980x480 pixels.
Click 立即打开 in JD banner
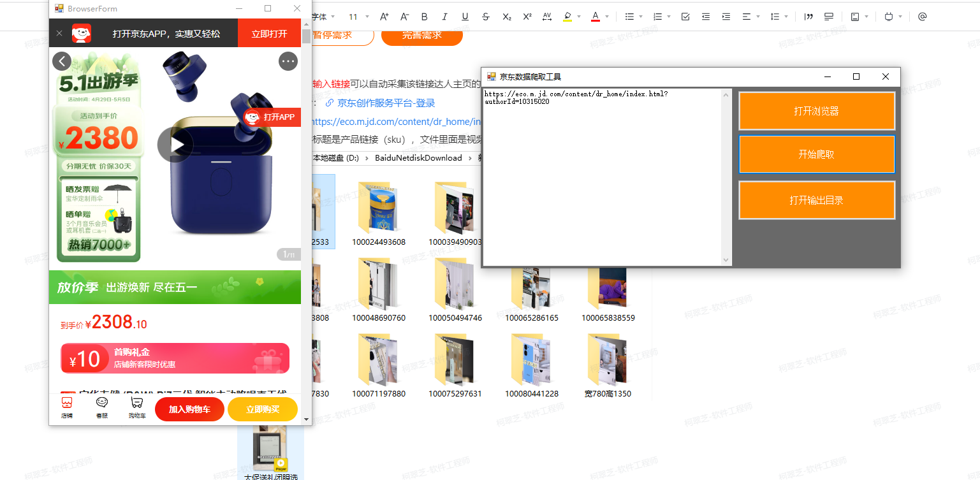269,33
